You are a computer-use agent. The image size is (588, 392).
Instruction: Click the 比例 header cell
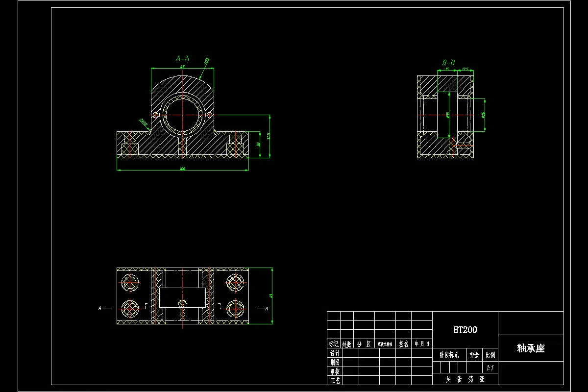(x=490, y=355)
